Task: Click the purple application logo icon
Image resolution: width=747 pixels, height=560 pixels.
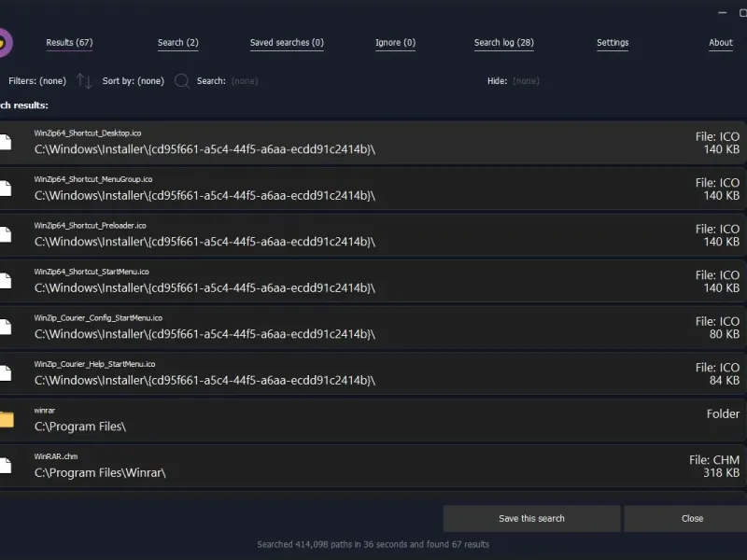Action: [x=6, y=43]
